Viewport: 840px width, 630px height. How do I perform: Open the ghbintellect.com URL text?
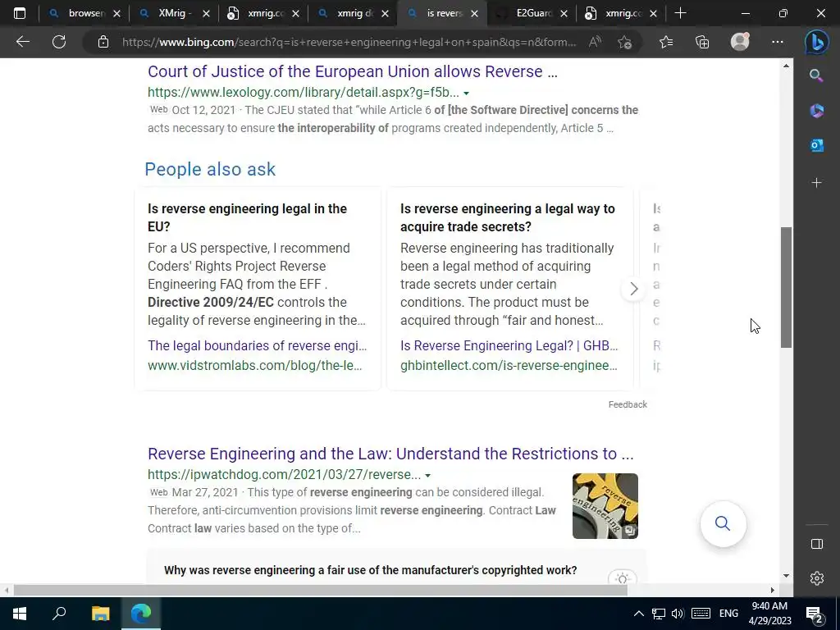509,365
